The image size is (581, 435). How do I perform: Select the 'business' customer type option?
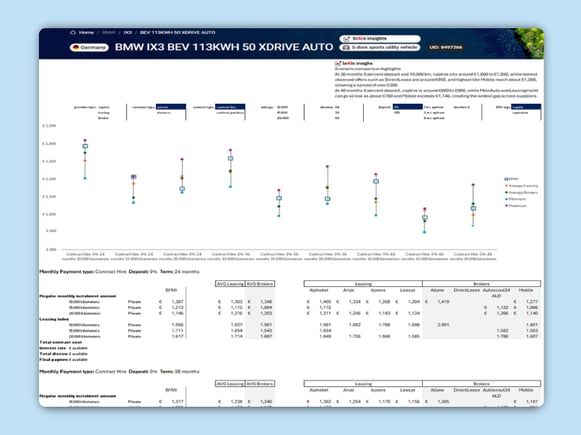pos(164,112)
